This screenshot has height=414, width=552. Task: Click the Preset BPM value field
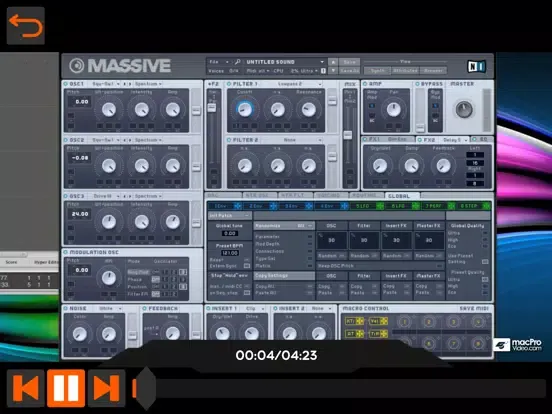tap(230, 253)
